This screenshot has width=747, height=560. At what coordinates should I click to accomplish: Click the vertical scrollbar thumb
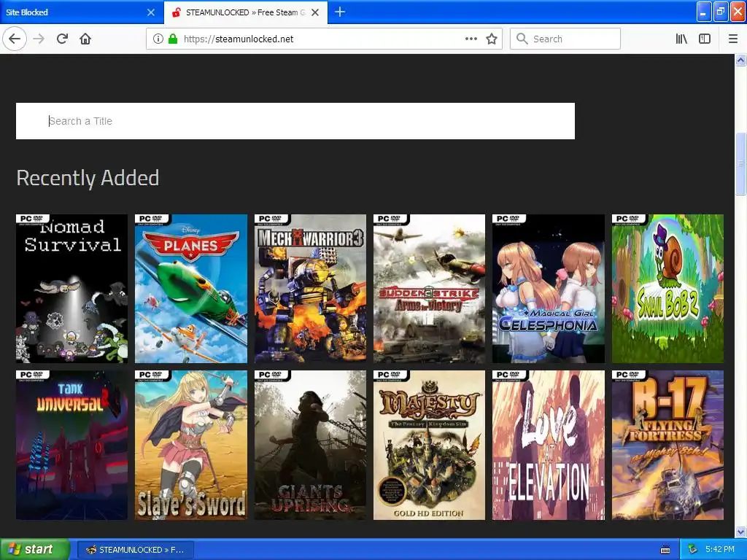[741, 163]
